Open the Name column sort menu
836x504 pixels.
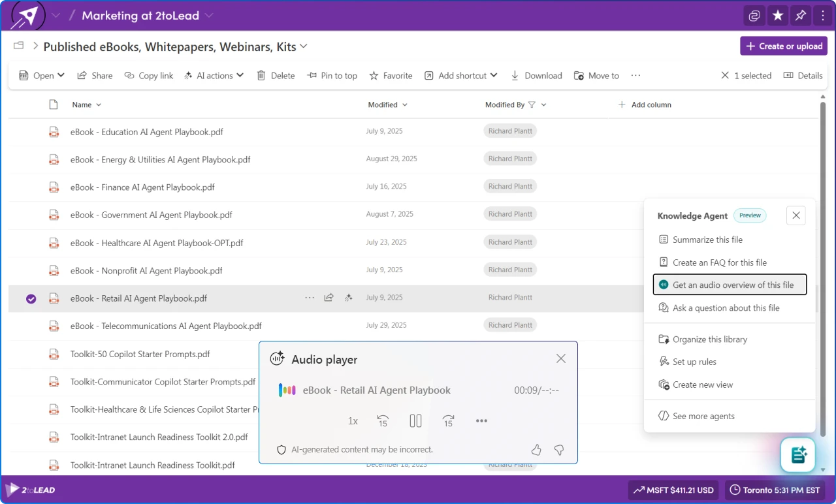coord(87,104)
